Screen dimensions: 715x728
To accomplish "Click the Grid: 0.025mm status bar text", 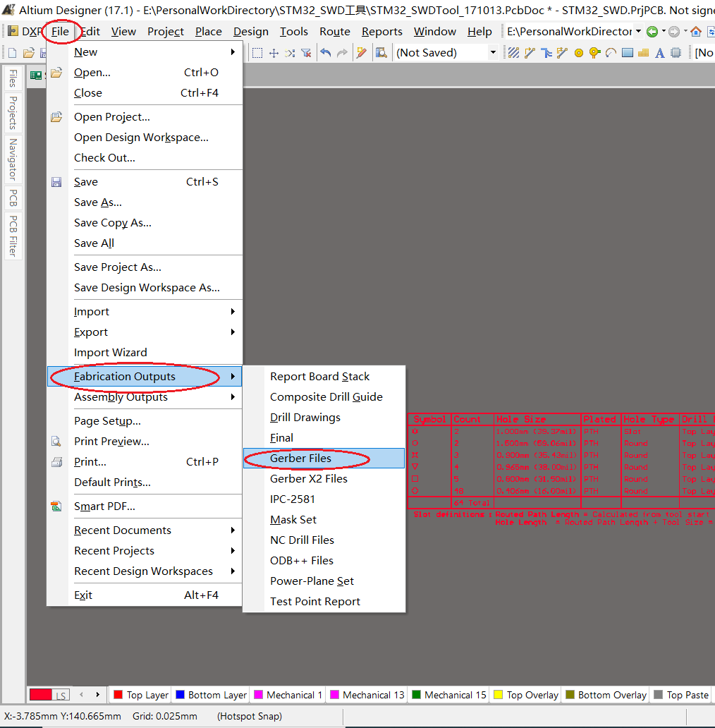I will (x=165, y=716).
